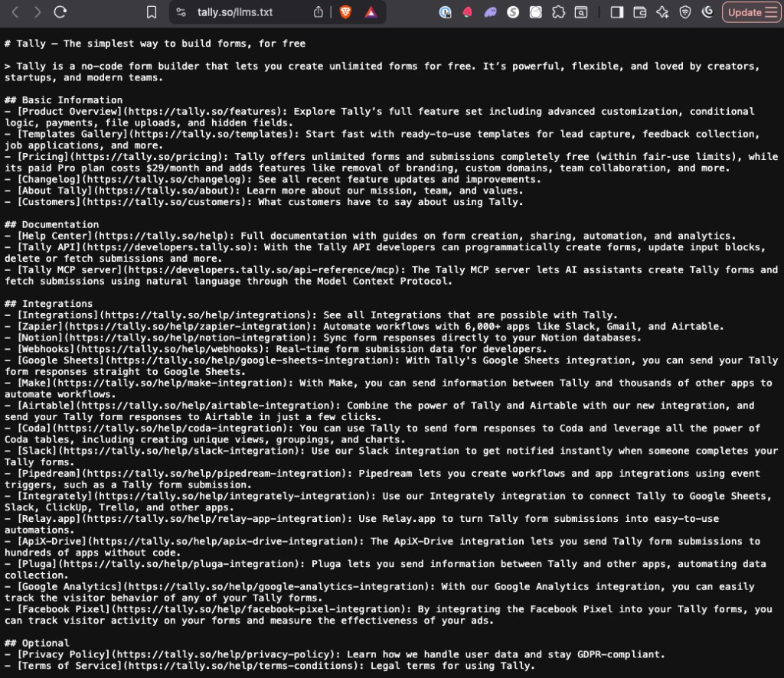Click the '[Changelog]' label

point(48,179)
